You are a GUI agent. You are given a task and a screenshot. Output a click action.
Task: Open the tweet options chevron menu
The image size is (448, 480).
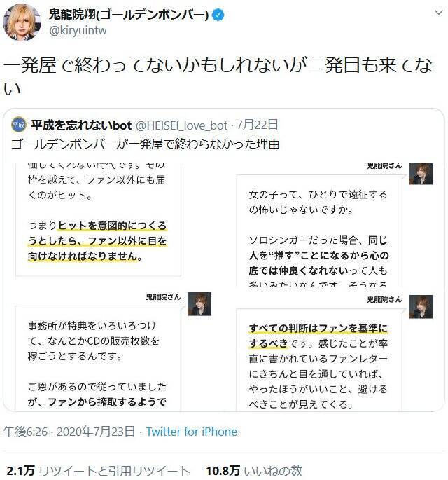pyautogui.click(x=439, y=13)
